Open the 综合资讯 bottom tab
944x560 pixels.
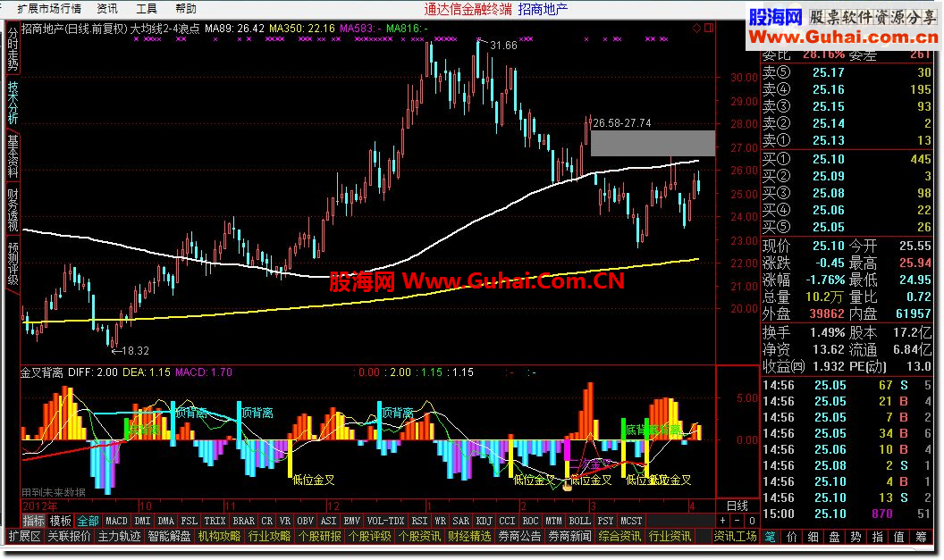tap(619, 536)
